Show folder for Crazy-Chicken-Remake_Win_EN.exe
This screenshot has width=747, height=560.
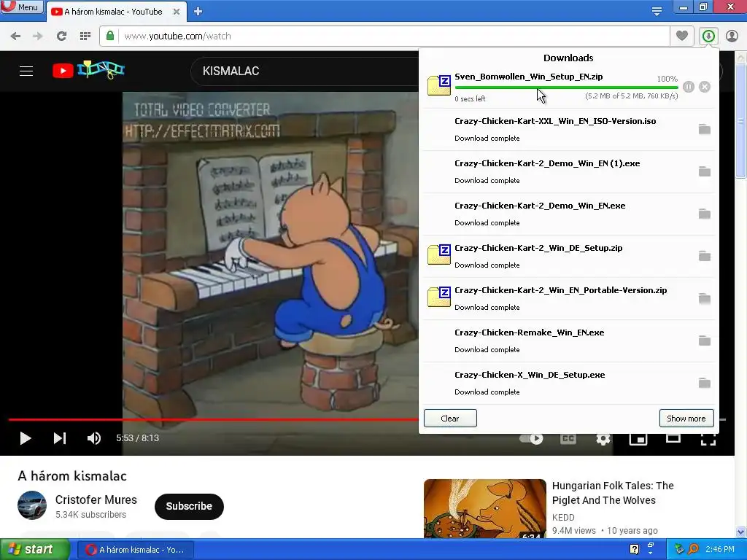click(x=705, y=341)
